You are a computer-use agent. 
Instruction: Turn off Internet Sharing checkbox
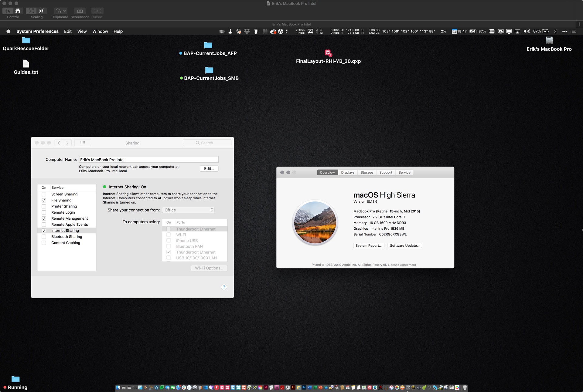(44, 231)
